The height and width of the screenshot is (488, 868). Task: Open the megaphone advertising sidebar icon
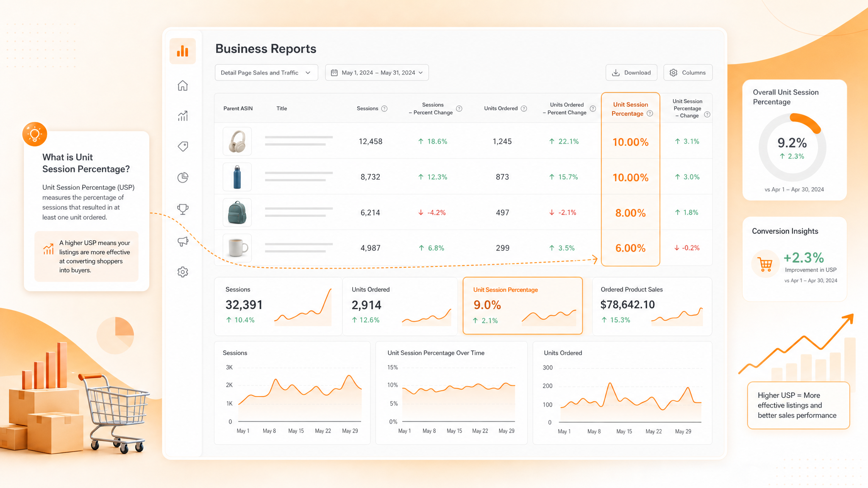(x=183, y=241)
